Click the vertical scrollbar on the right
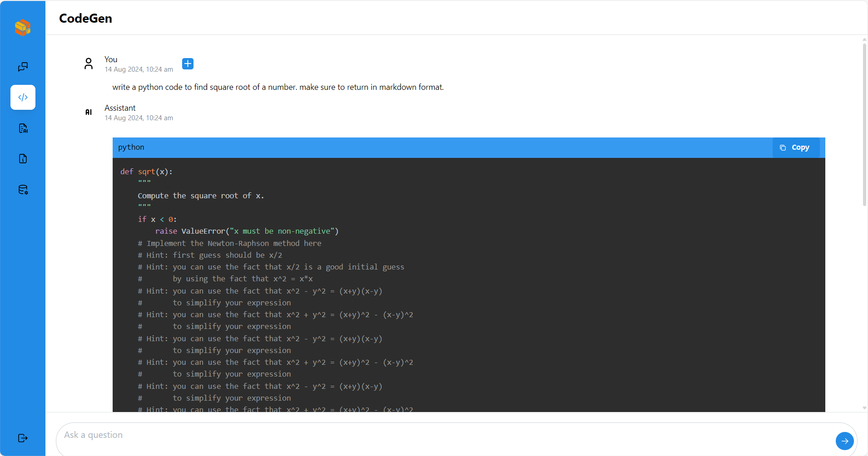 [863, 123]
